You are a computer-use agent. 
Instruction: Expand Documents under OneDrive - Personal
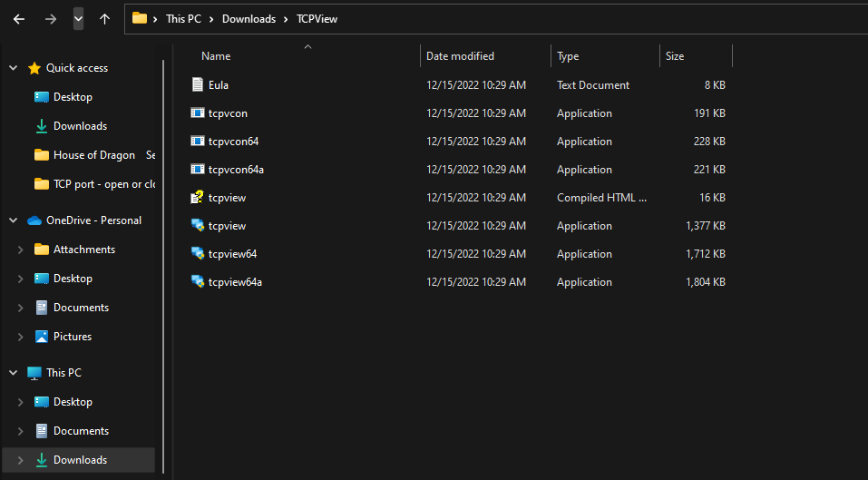coord(21,308)
